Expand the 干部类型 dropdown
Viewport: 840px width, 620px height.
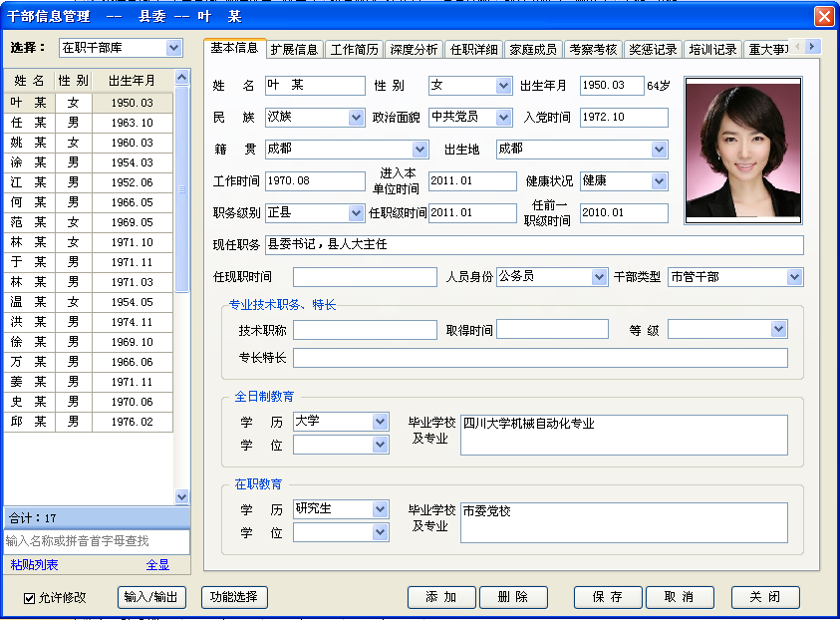pos(794,277)
